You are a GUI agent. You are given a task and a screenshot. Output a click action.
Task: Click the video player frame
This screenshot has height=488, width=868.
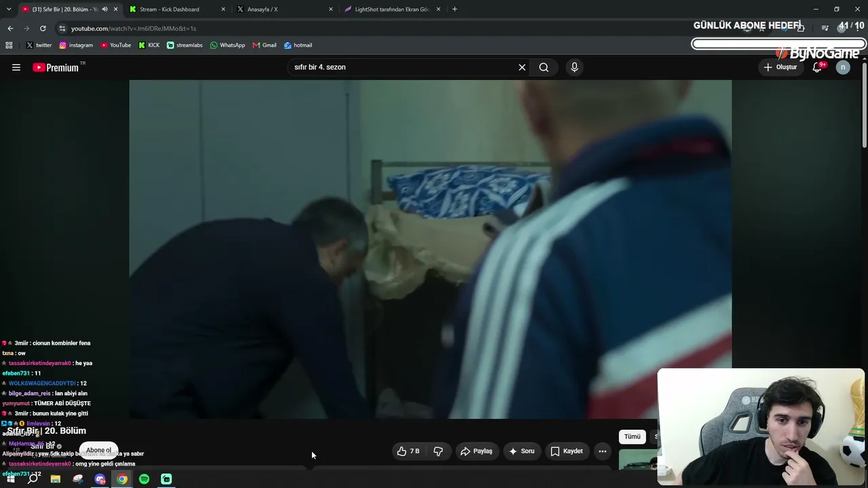pos(431,249)
